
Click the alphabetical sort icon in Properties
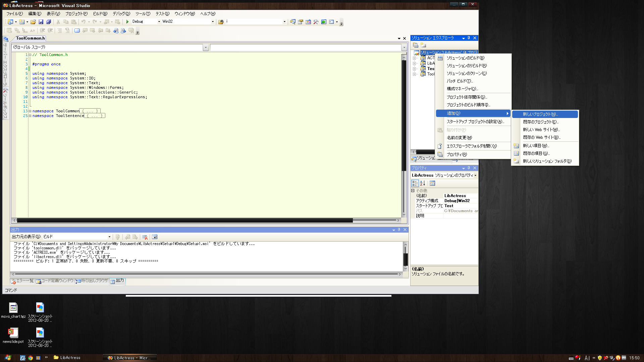pyautogui.click(x=423, y=183)
